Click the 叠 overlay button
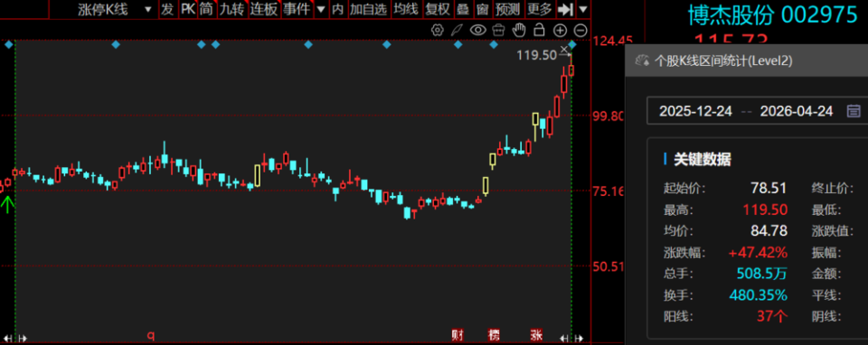Viewport: 868px width, 345px height. (x=463, y=9)
